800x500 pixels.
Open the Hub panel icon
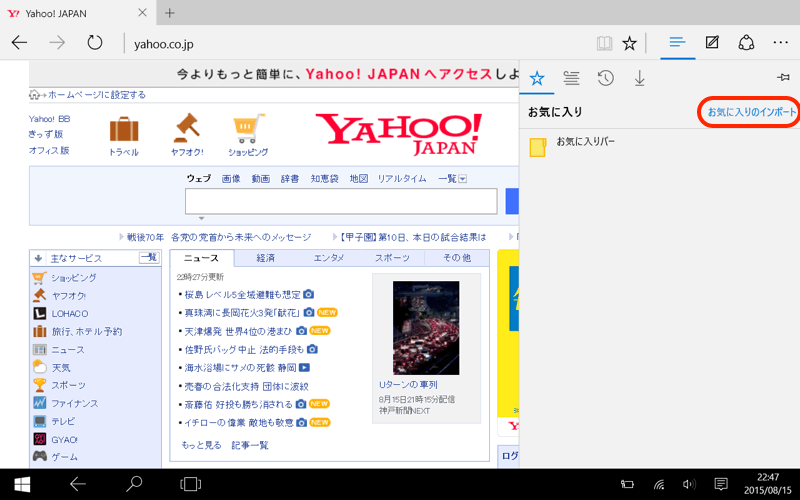[678, 43]
